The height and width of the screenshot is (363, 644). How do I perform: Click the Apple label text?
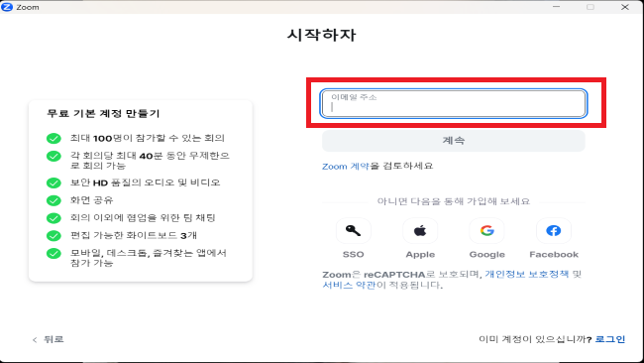click(420, 255)
